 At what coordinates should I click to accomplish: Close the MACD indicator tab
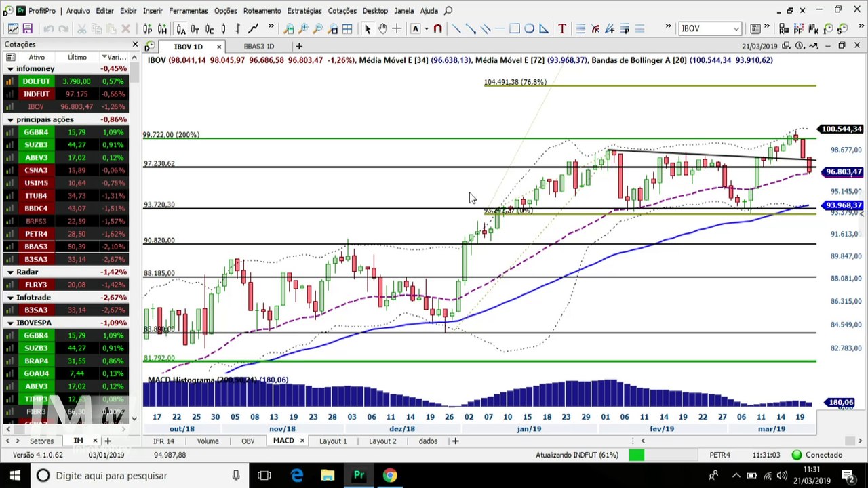(302, 441)
